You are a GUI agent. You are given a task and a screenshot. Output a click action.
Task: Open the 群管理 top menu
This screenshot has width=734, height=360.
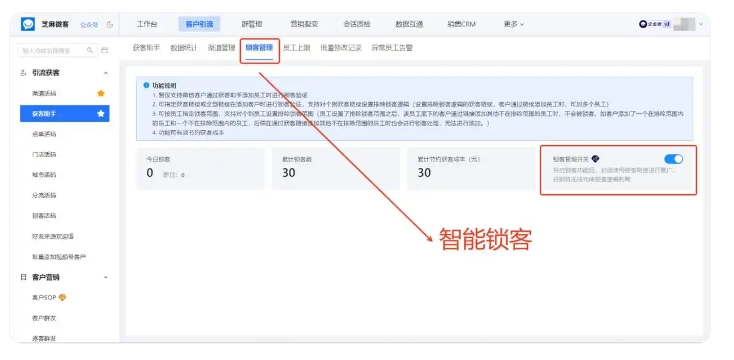pyautogui.click(x=252, y=24)
